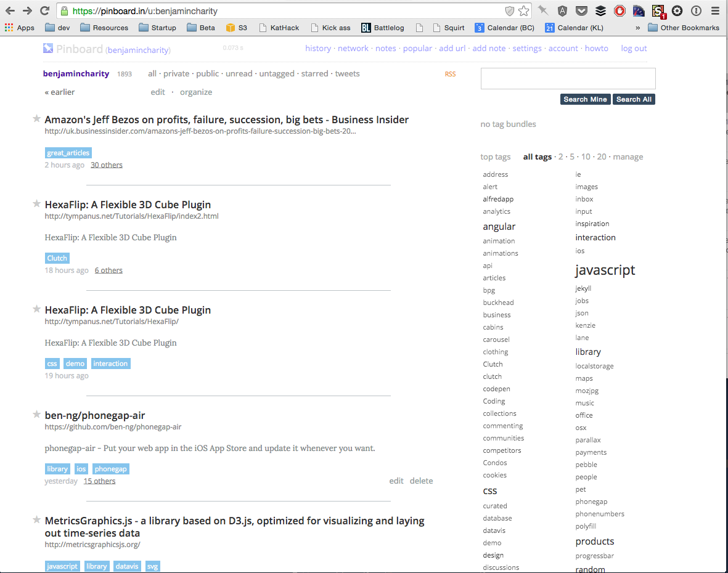Open the dev bookmarks folder
Image resolution: width=728 pixels, height=573 pixels.
pyautogui.click(x=57, y=28)
